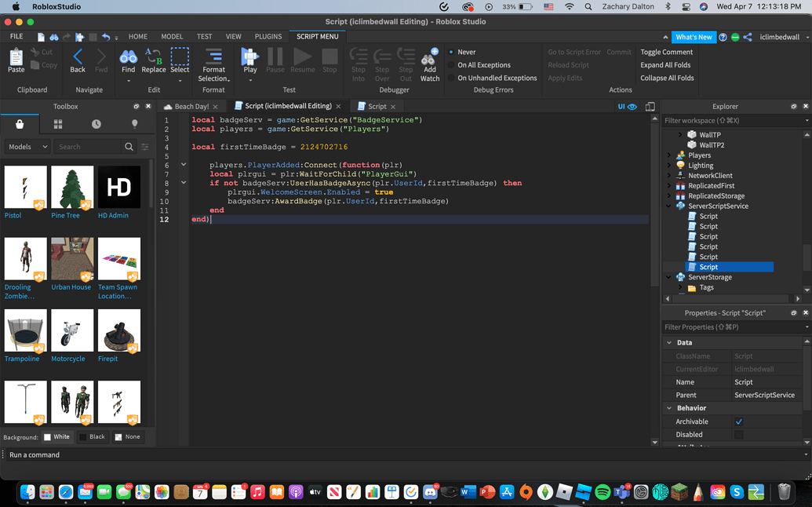This screenshot has width=812, height=507.
Task: Set Toolbox background to Black
Action: (x=92, y=436)
